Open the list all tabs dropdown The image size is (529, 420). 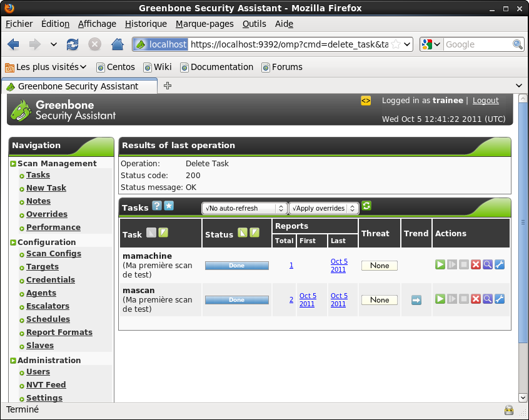point(519,86)
